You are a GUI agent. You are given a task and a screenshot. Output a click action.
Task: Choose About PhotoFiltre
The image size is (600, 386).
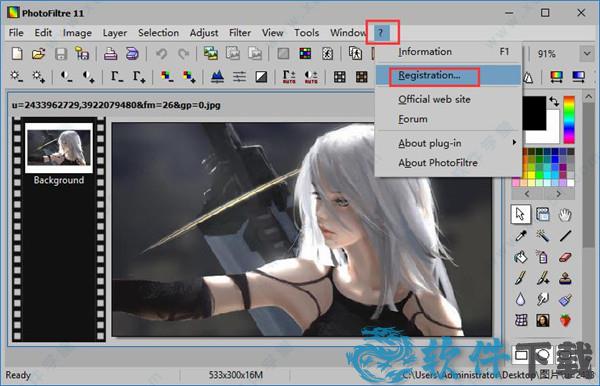tap(448, 163)
